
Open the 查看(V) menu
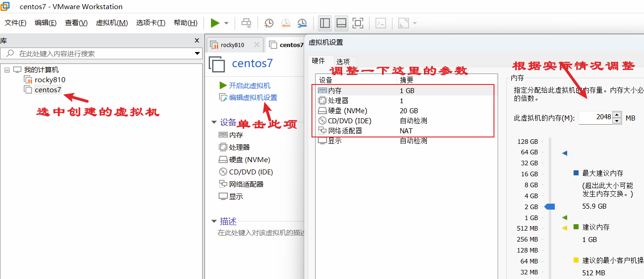76,23
